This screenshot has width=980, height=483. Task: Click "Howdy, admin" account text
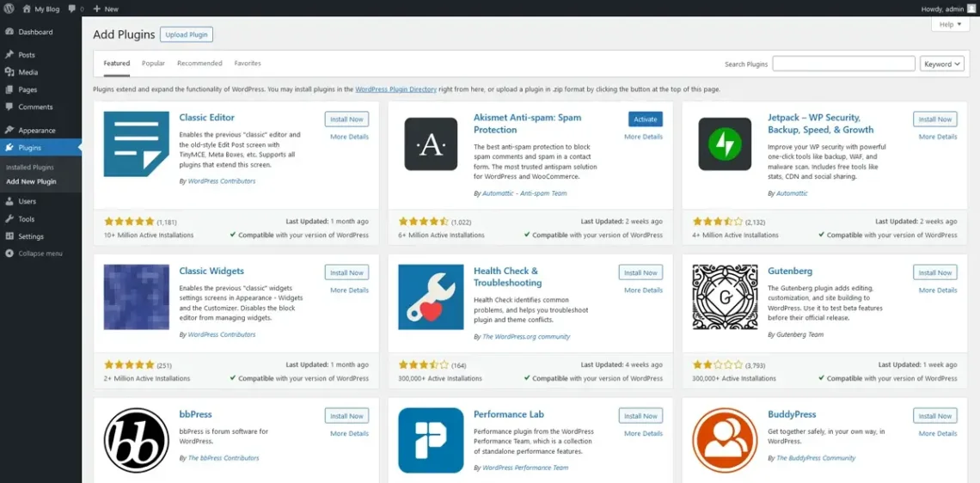click(x=942, y=9)
